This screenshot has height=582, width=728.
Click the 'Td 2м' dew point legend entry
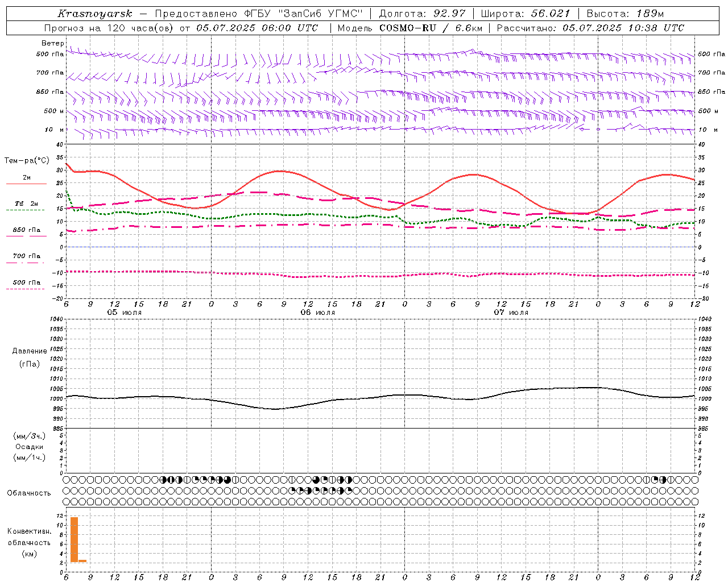tap(27, 203)
